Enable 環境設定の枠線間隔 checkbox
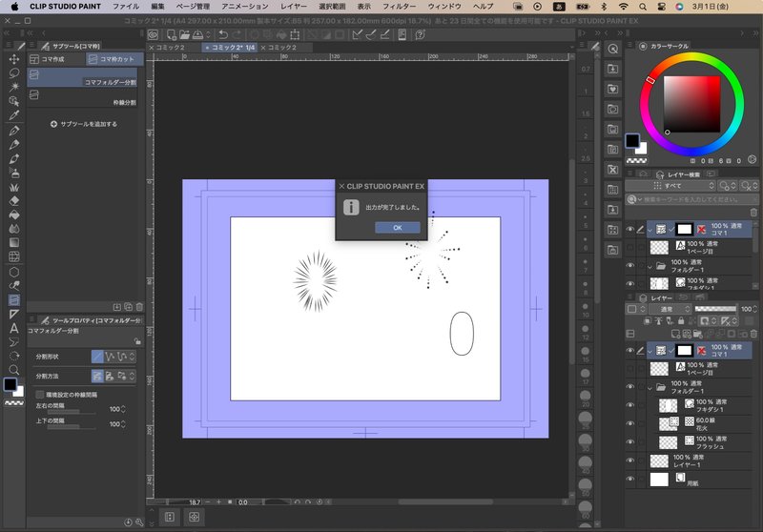Screen dimensions: 763x532 point(40,395)
